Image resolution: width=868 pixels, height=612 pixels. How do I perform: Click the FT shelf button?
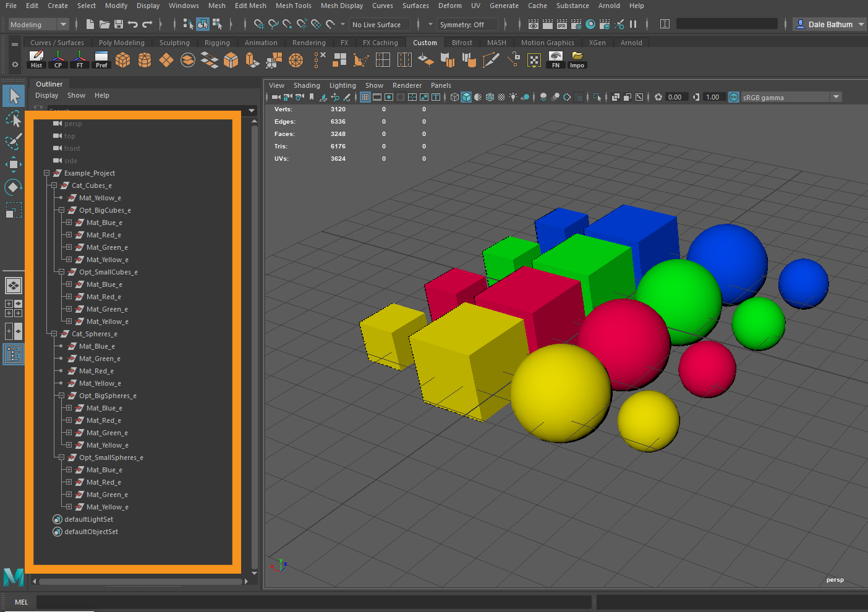click(80, 59)
